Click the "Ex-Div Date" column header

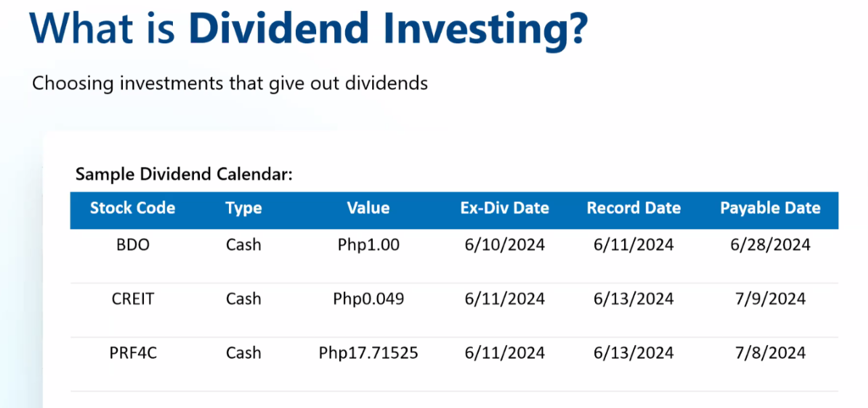[504, 208]
